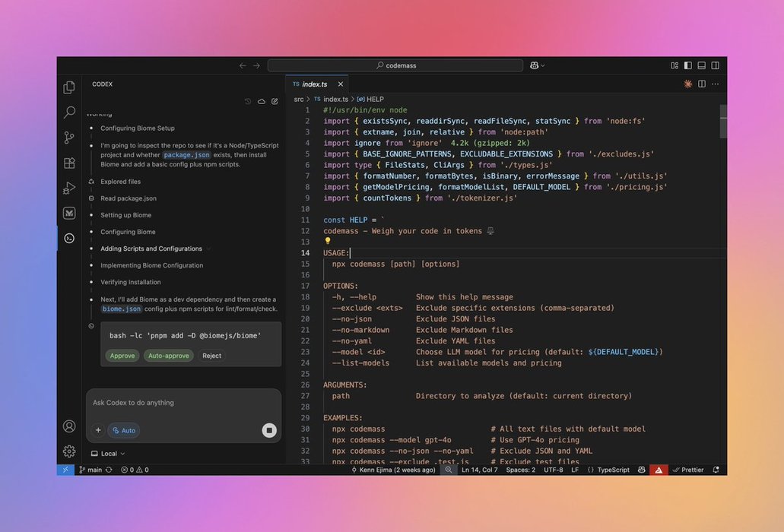Open the biome.json file link

(x=122, y=309)
